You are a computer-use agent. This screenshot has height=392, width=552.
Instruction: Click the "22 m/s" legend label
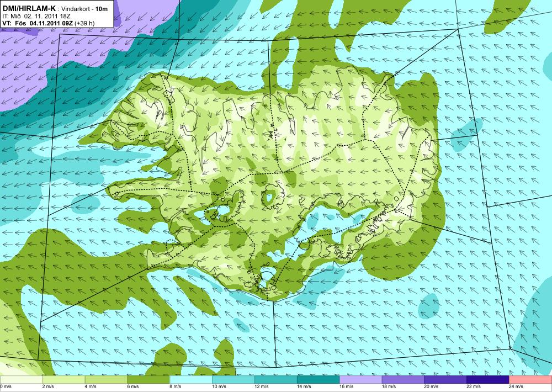474,386
